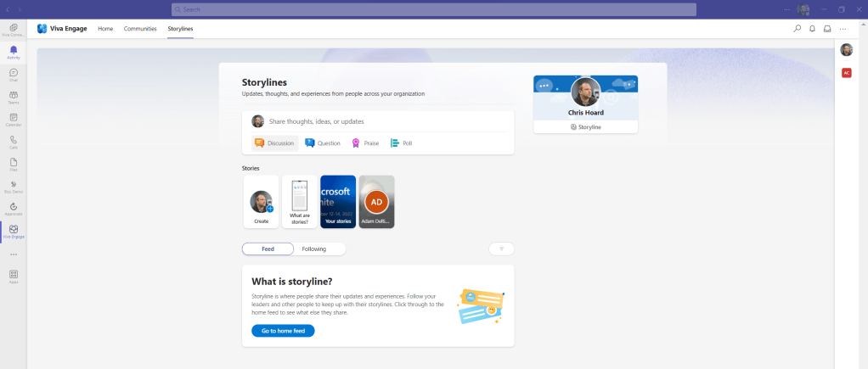The height and width of the screenshot is (369, 868).
Task: Open Viva Engage notifications bell
Action: (812, 29)
